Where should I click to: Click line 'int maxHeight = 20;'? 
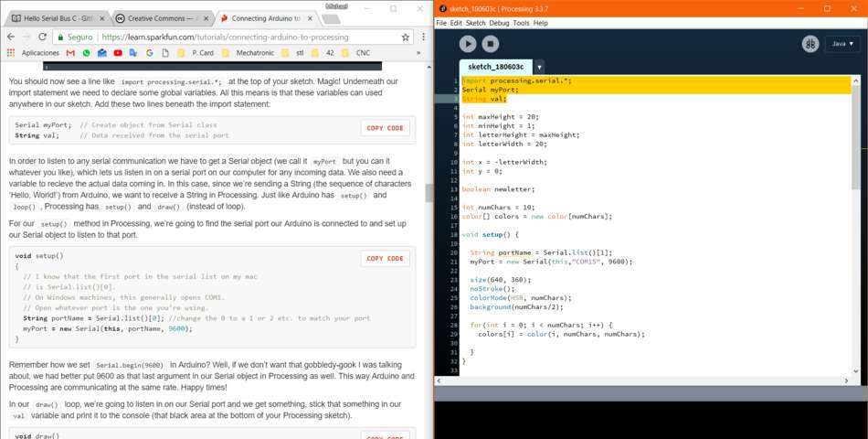tap(501, 117)
